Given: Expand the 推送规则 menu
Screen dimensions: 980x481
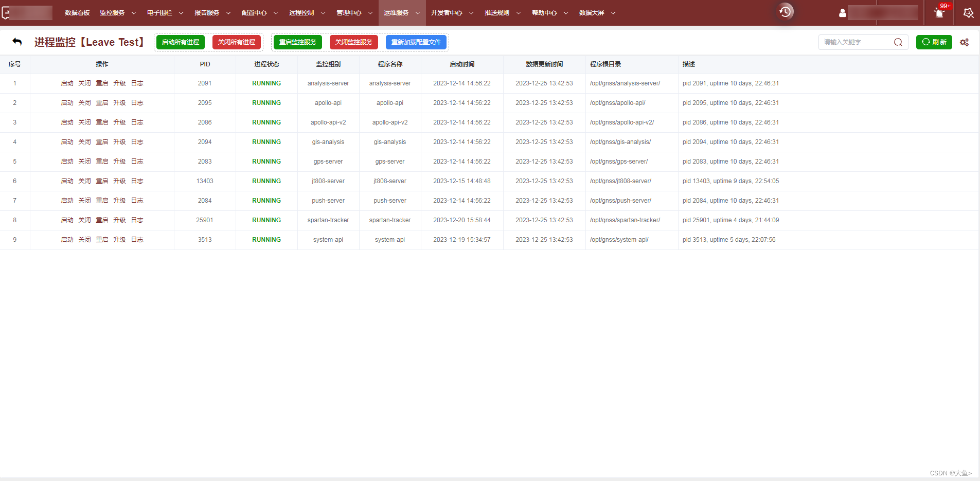Looking at the screenshot, I should click(503, 13).
